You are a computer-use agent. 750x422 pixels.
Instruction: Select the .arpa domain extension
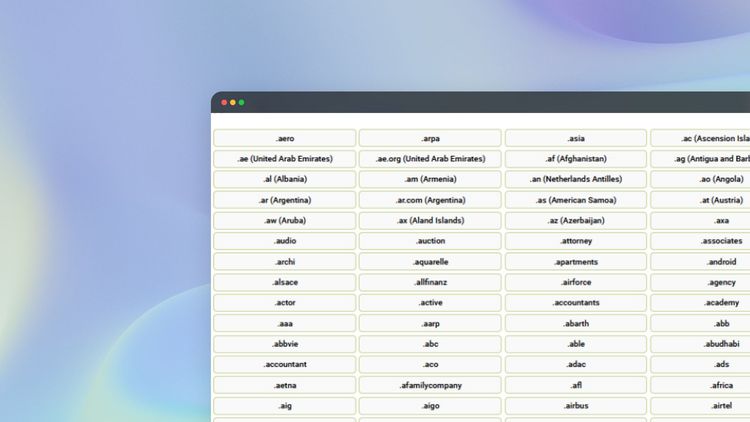(430, 138)
